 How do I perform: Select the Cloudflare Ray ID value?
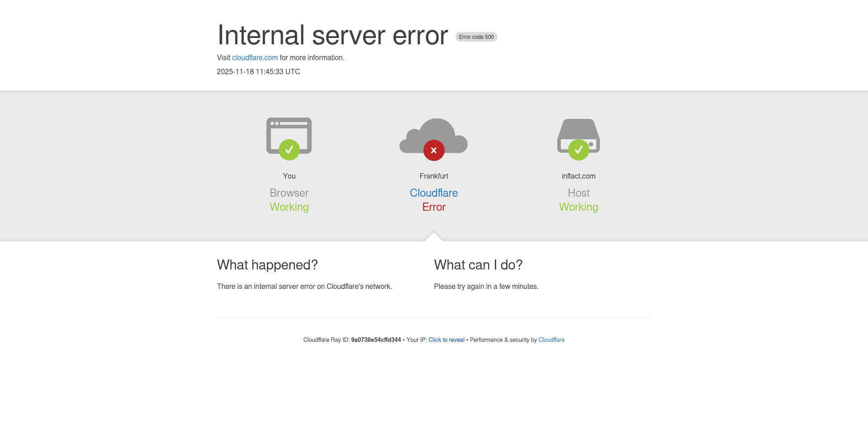coord(376,340)
